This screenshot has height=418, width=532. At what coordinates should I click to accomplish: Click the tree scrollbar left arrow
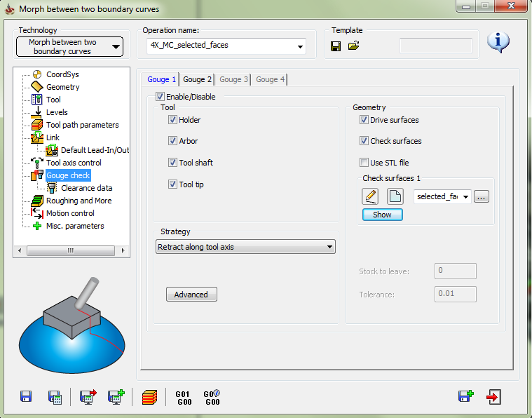20,250
